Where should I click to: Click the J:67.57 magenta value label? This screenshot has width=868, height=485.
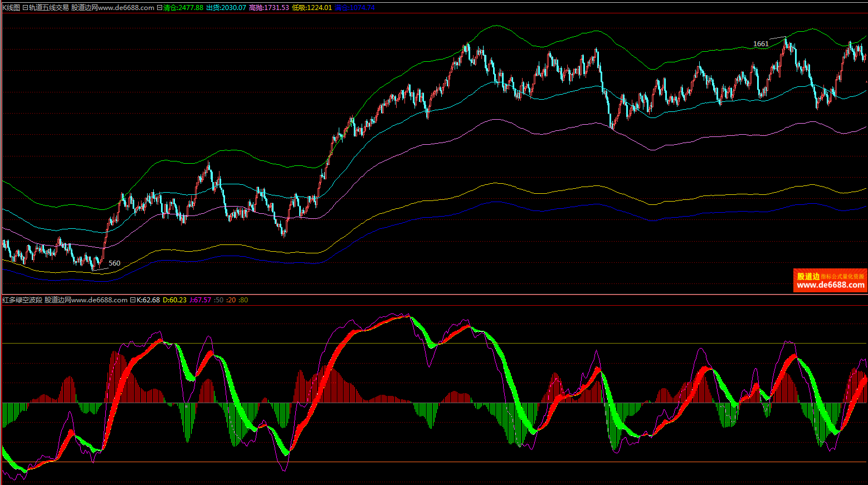click(x=200, y=300)
